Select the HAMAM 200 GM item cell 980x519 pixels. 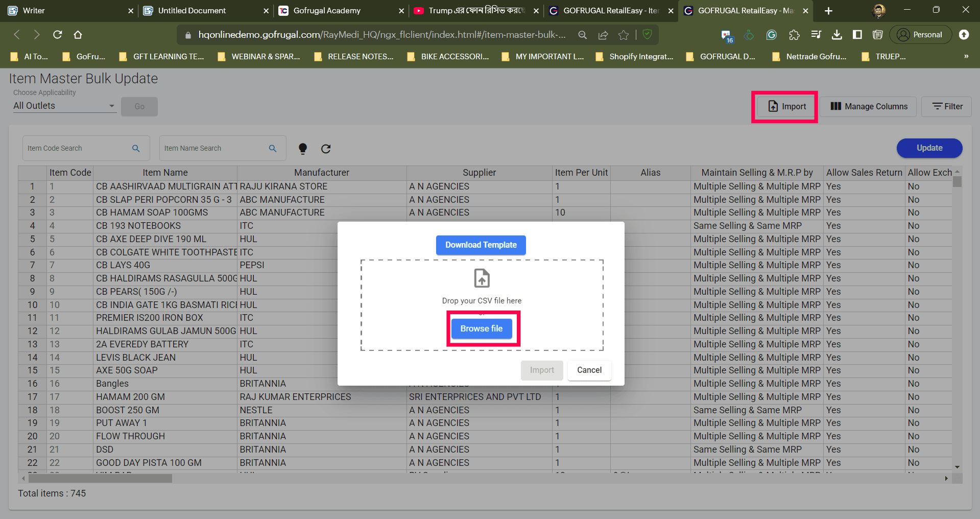pos(165,397)
